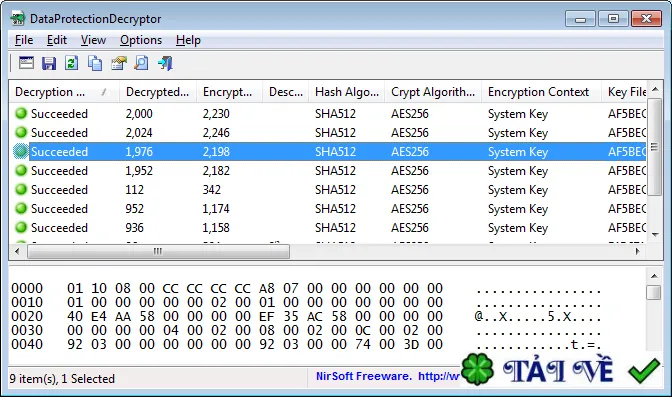The width and height of the screenshot is (672, 397).
Task: Sort by the Hash Algo... column header
Action: tap(347, 92)
